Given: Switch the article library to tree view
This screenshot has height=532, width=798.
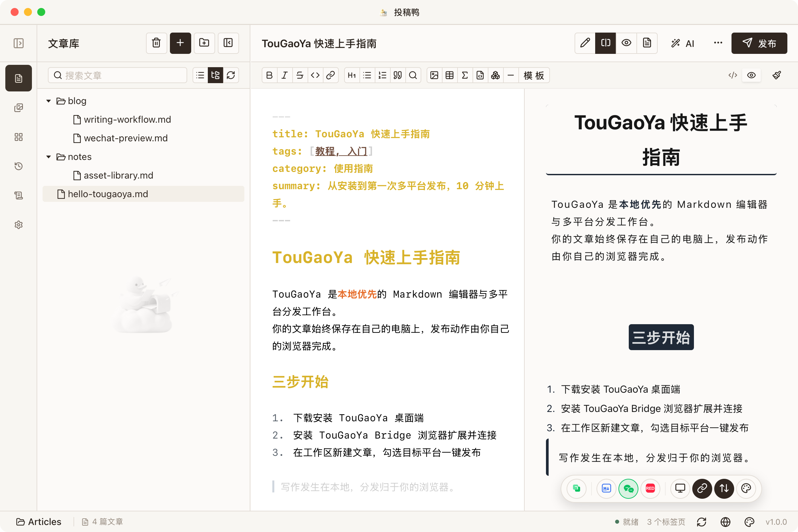Looking at the screenshot, I should [x=215, y=75].
